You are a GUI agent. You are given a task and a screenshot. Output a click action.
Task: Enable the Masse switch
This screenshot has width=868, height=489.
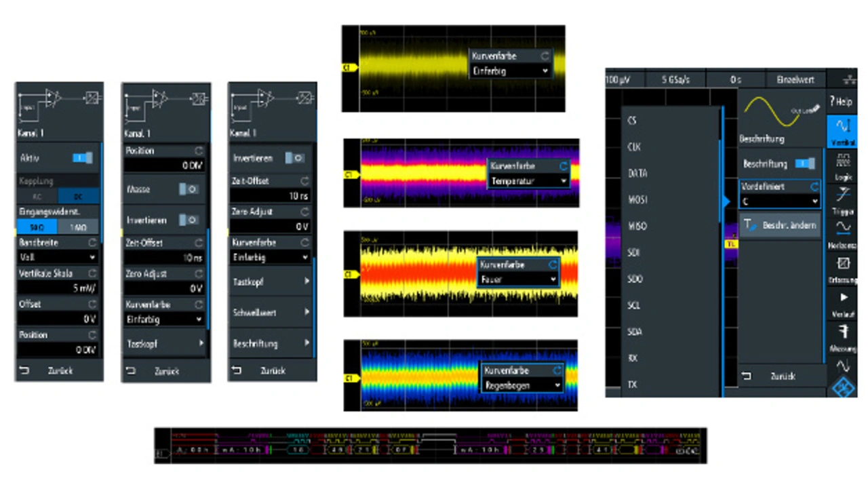(188, 189)
